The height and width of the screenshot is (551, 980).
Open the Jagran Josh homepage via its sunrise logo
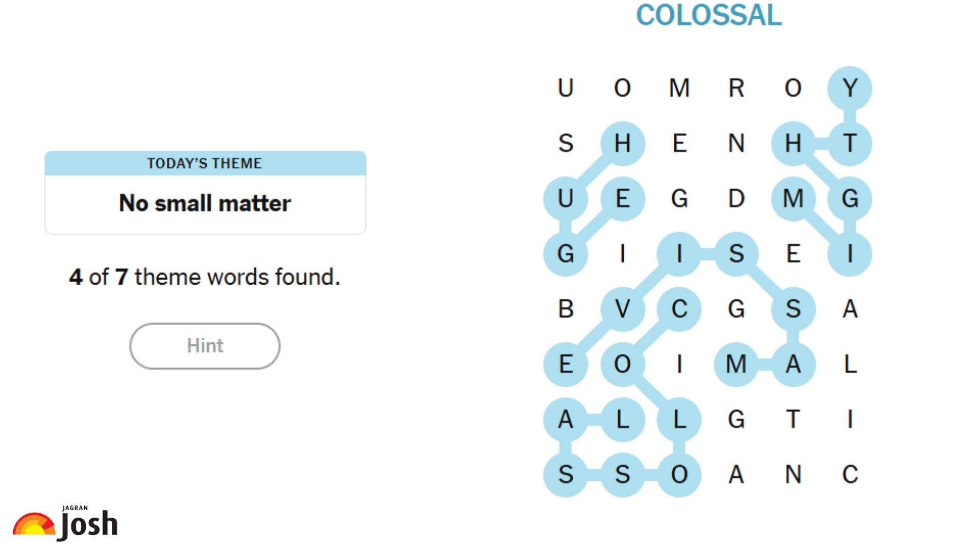point(35,523)
